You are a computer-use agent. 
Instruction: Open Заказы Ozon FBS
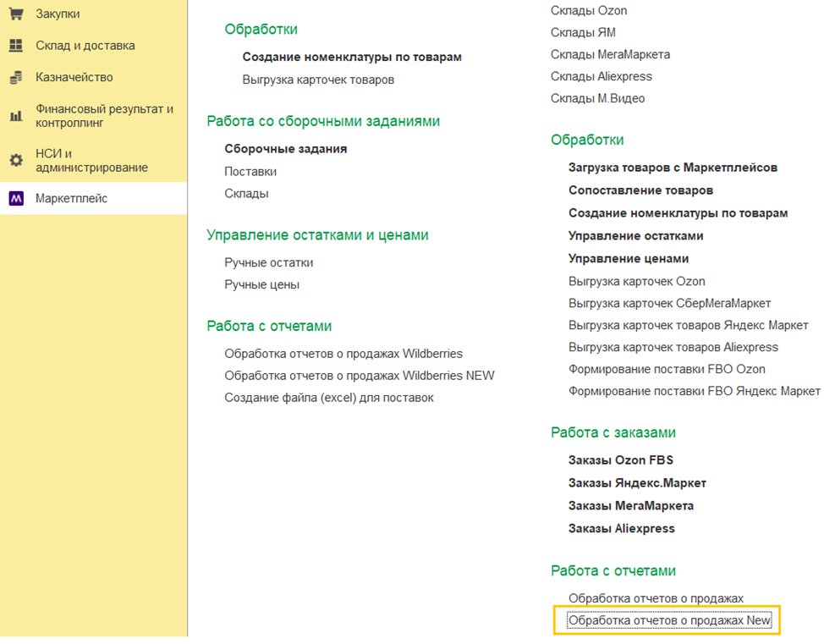[621, 460]
